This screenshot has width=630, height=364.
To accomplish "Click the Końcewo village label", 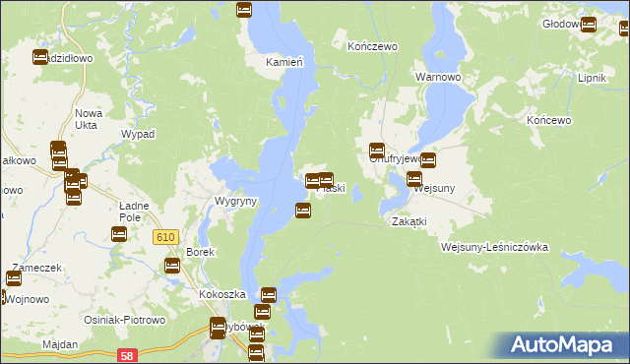I will (x=549, y=120).
